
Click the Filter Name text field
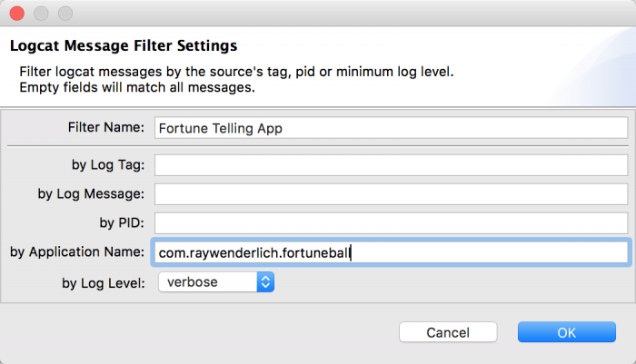(391, 128)
